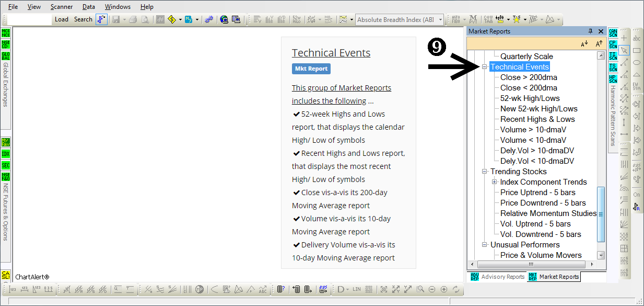Viewport: 644px width, 306px height.
Task: Click the MCX NCX exchange icon
Action: tap(6, 33)
